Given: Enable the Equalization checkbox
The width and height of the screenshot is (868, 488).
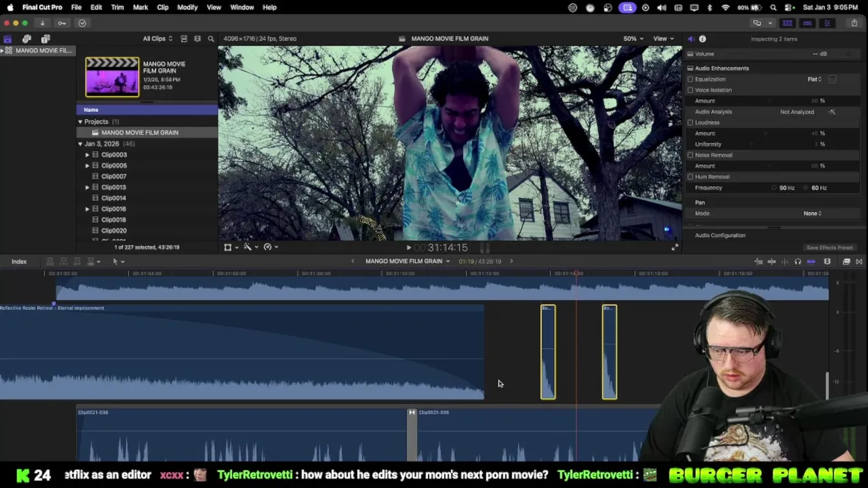Looking at the screenshot, I should (690, 79).
